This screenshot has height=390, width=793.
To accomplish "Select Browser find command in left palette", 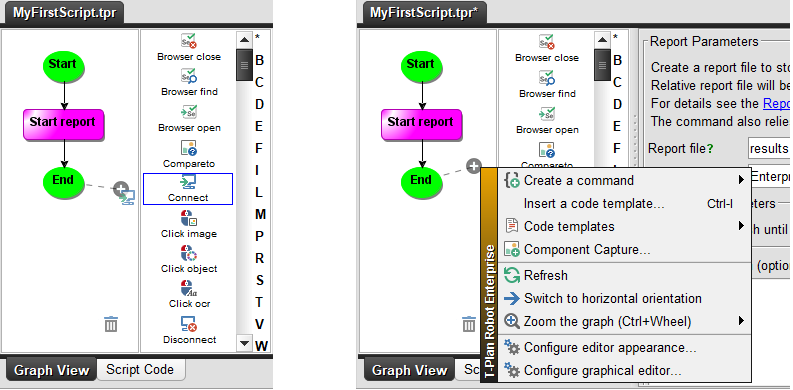I will point(189,83).
